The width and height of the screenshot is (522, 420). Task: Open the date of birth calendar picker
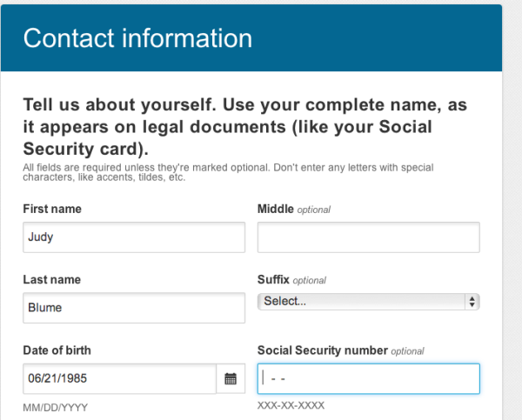coord(231,379)
